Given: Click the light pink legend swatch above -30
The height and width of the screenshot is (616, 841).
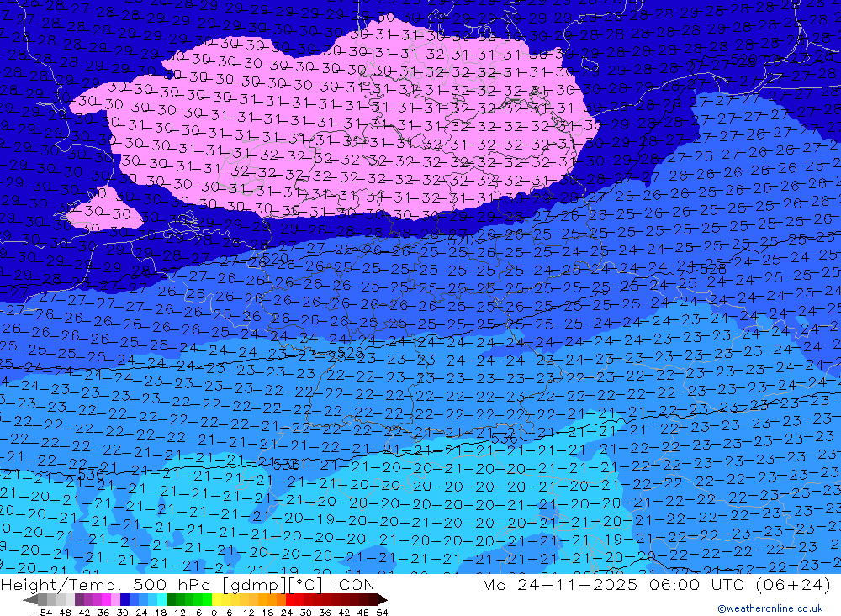Looking at the screenshot, I should point(115,599).
